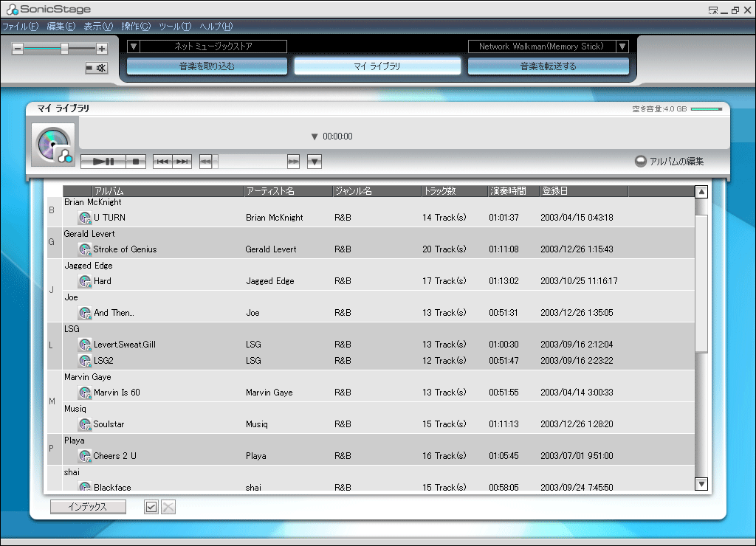Toggle the mute speaker button

(x=97, y=68)
